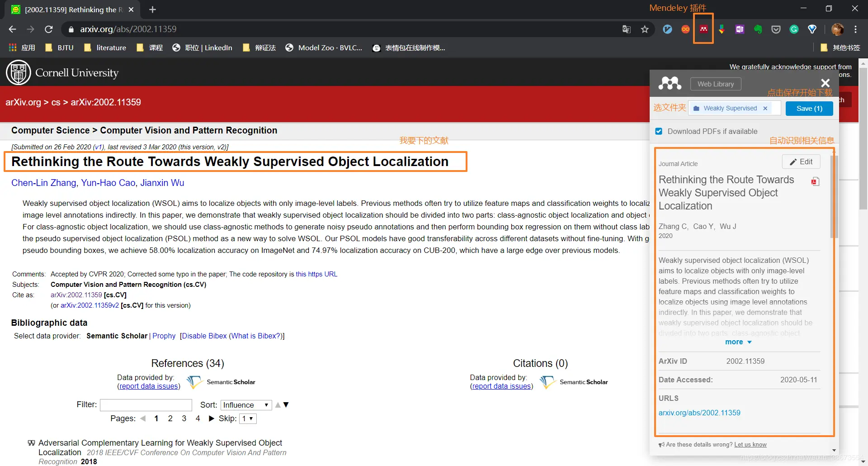This screenshot has height=466, width=868.
Task: Save page with the Pocket extension
Action: coord(776,29)
